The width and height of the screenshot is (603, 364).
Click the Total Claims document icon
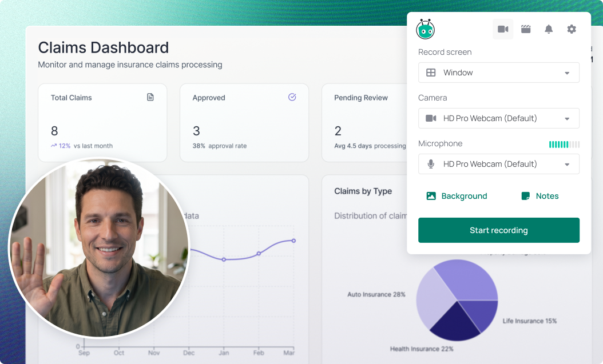point(150,97)
